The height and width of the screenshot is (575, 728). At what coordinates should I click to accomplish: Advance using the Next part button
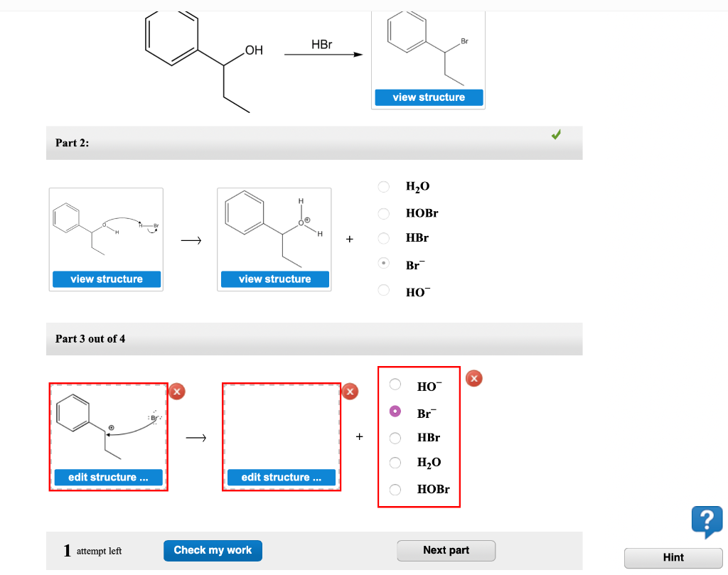[446, 550]
